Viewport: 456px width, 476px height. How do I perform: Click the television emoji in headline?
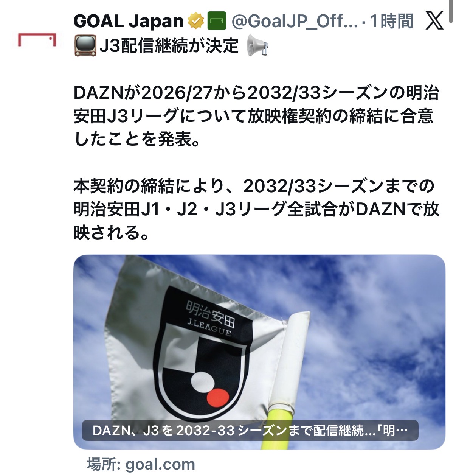tap(85, 46)
